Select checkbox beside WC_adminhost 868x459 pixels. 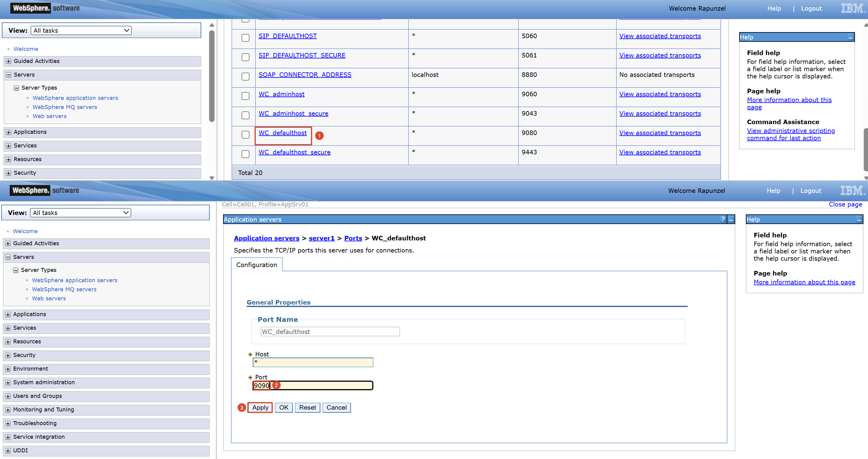245,96
